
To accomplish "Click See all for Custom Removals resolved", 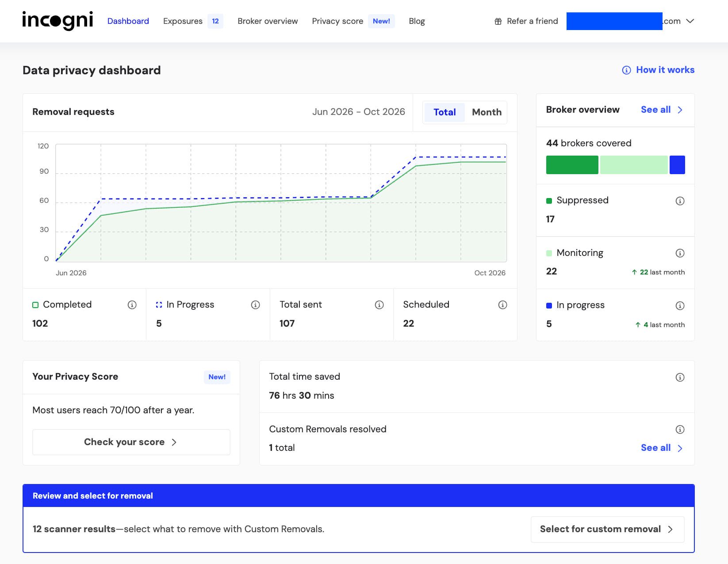I will 655,448.
